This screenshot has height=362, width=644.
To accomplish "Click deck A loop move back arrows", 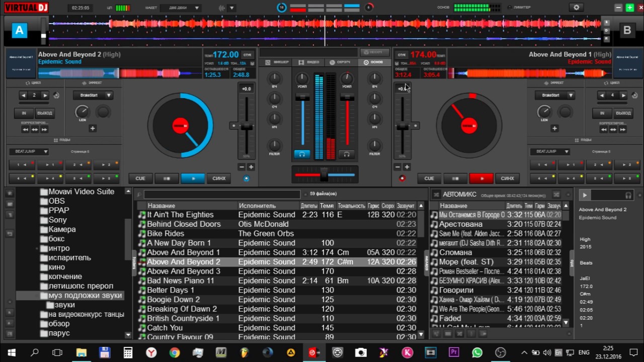I will [25, 129].
